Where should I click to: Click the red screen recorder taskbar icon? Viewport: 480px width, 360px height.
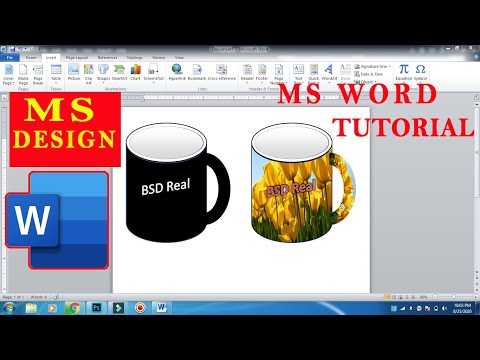(141, 308)
